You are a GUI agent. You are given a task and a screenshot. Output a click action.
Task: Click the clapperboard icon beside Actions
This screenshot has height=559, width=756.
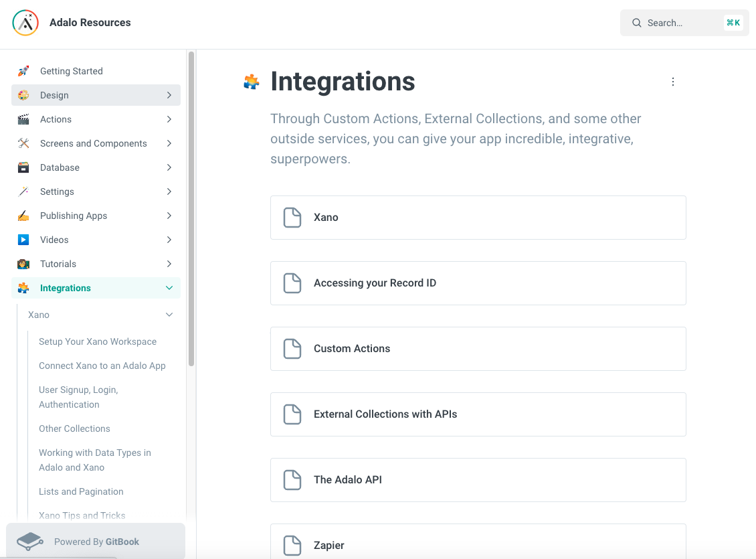pos(23,119)
